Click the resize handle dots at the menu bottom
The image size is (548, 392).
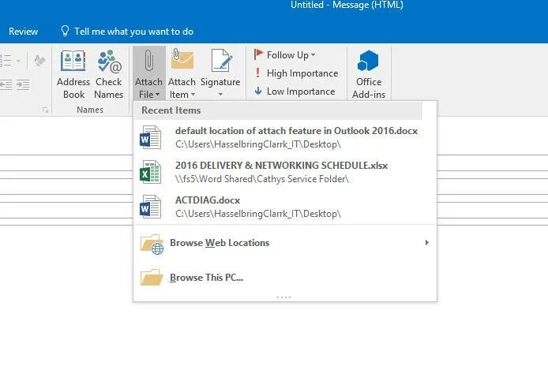283,297
